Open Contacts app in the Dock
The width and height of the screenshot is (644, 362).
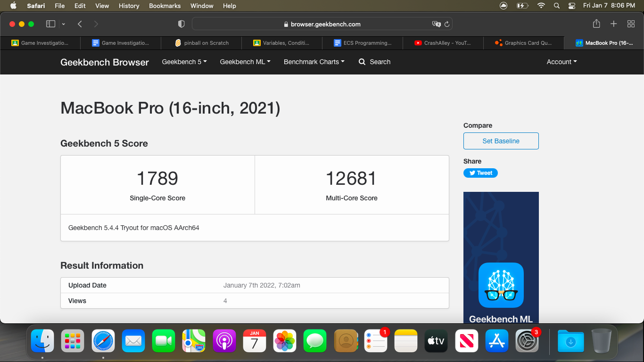346,341
